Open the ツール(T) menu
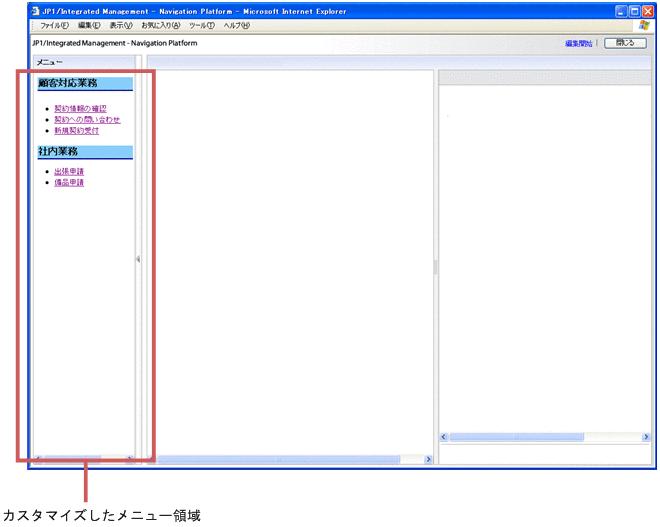Viewport: 660px width, 527px height. 202,26
